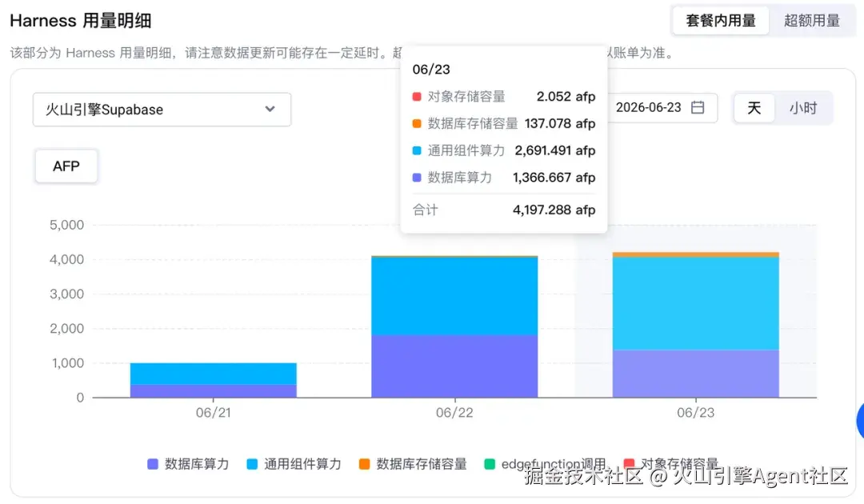The width and height of the screenshot is (864, 504).
Task: Toggle 对象存储容量 legend swatch
Action: (629, 464)
